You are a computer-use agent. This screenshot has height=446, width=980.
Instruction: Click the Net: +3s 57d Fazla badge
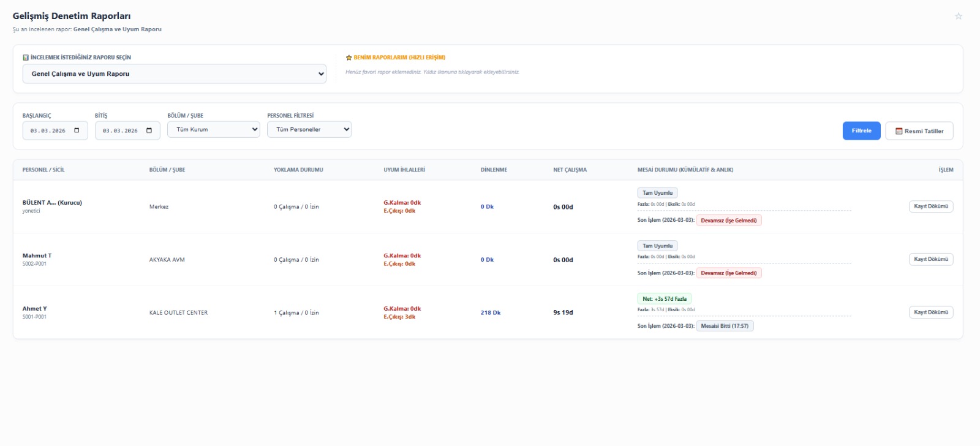tap(665, 299)
